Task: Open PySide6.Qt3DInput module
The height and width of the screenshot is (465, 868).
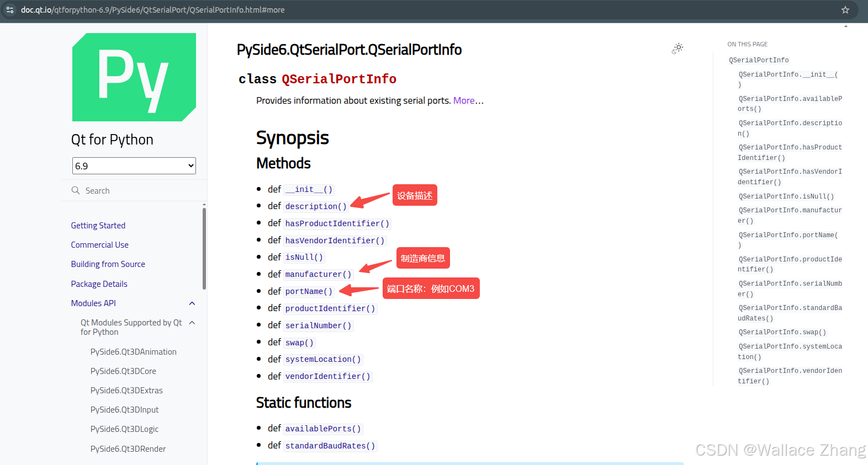Action: 125,409
